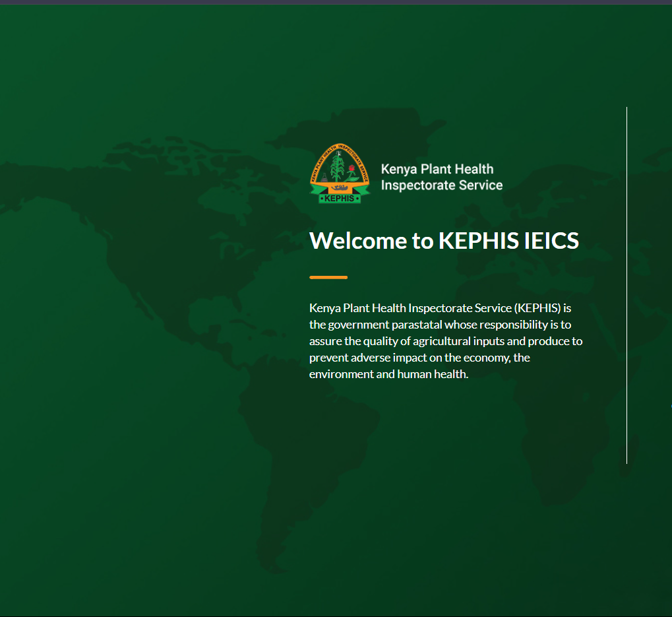The width and height of the screenshot is (672, 617).
Task: Click the KEPHIS emblem logo
Action: point(340,174)
